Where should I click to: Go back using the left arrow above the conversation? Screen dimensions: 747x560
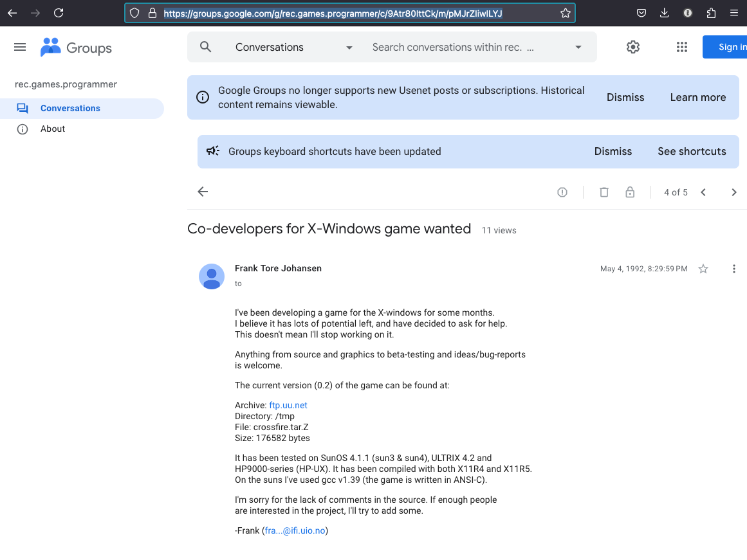(203, 192)
